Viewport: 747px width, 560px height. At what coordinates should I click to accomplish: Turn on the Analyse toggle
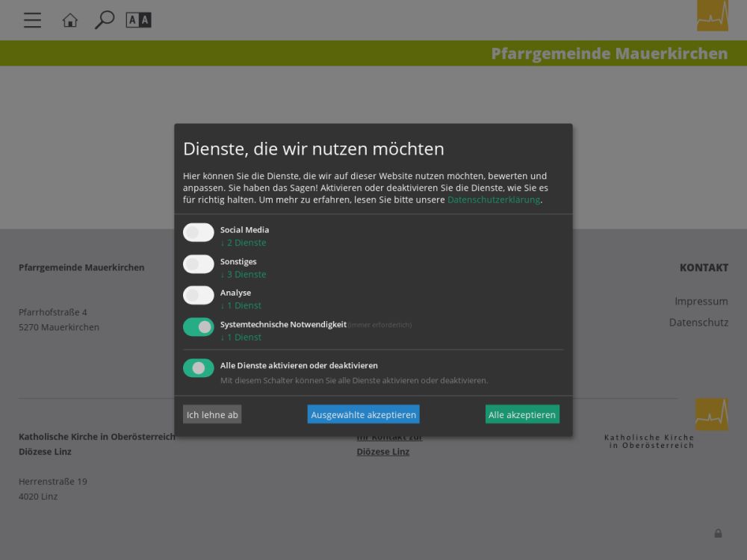click(x=199, y=296)
